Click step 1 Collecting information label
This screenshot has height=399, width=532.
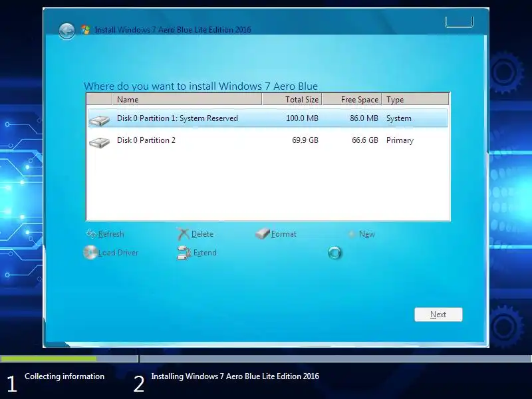click(x=65, y=376)
